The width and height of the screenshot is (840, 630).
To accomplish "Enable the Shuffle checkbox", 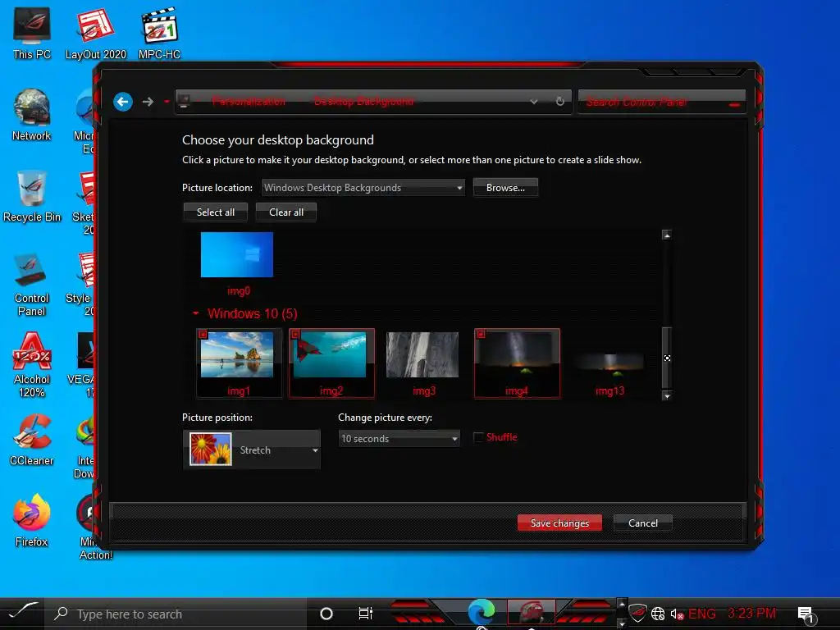I will coord(478,437).
